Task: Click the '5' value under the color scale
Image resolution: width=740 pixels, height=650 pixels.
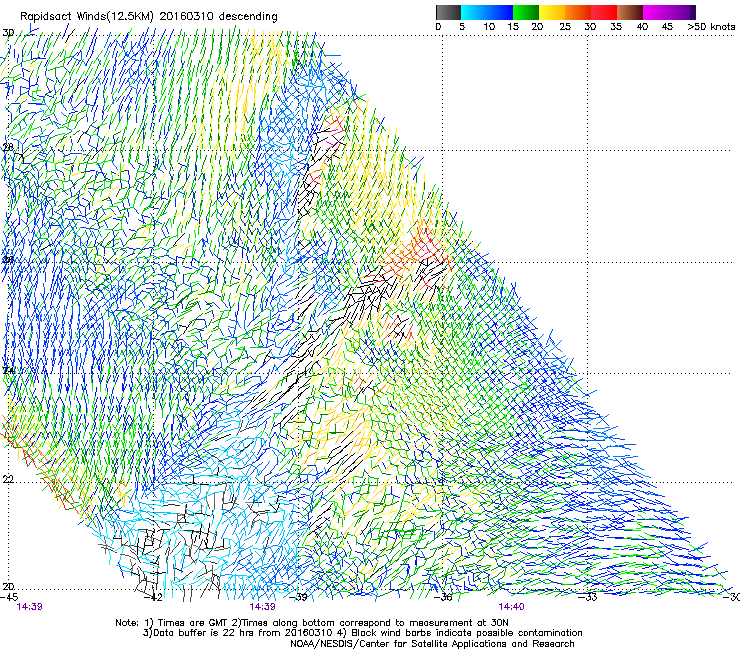Action: [462, 27]
